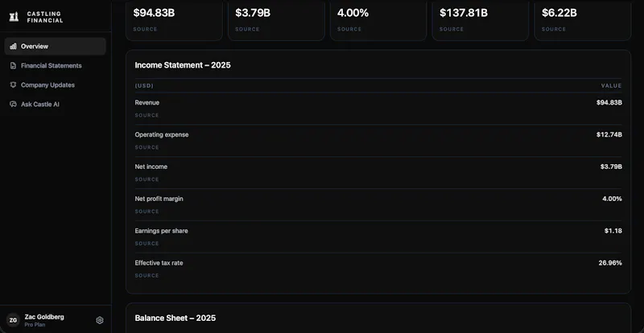This screenshot has height=333, width=644.
Task: Click the $94.83B top card figure
Action: tap(154, 13)
